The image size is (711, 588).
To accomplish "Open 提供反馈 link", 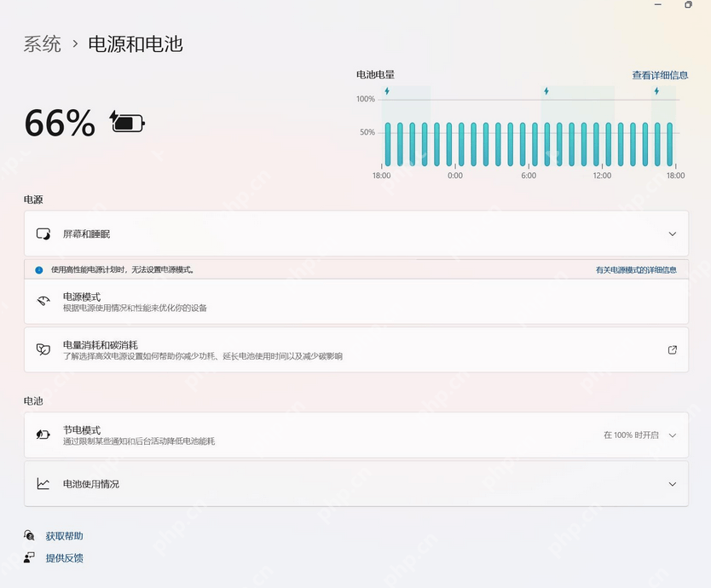I will click(65, 557).
